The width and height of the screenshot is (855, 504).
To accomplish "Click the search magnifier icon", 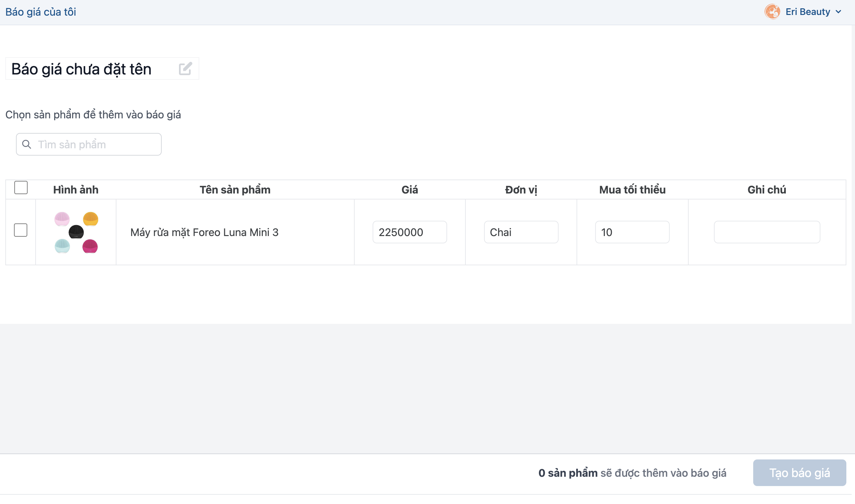I will point(27,144).
